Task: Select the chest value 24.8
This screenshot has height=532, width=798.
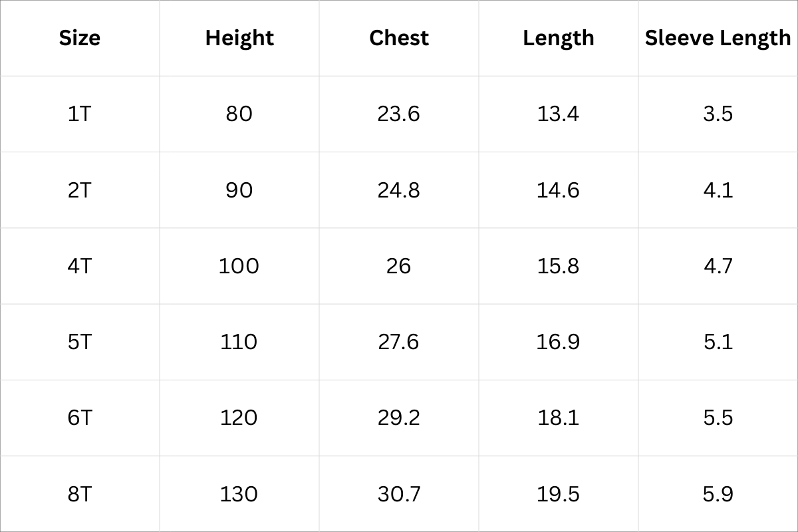Action: (399, 190)
